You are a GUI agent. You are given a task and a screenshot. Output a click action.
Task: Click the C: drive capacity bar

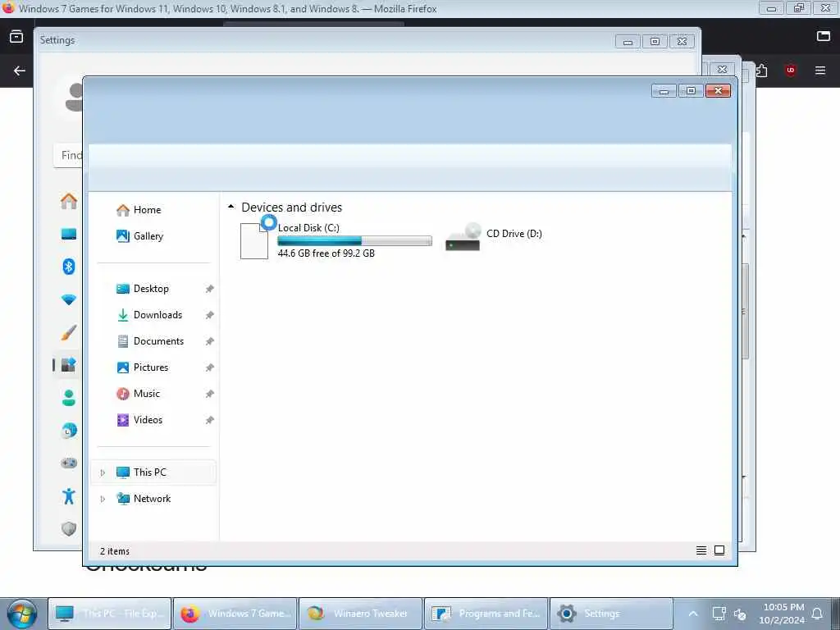(x=354, y=241)
